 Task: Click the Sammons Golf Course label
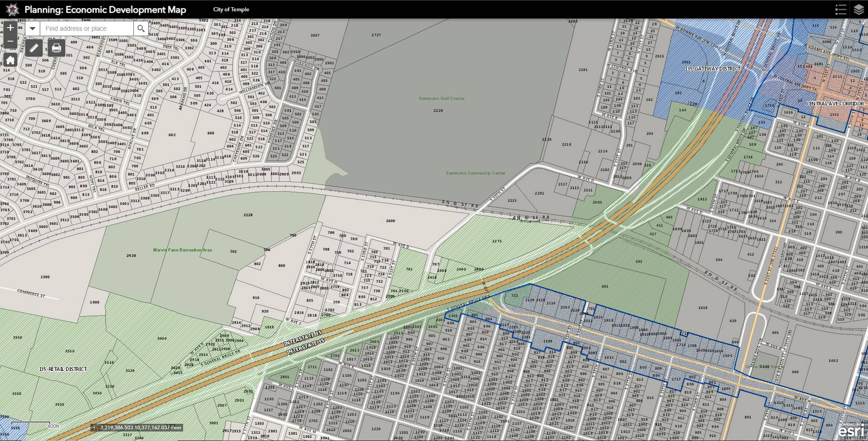[x=442, y=98]
